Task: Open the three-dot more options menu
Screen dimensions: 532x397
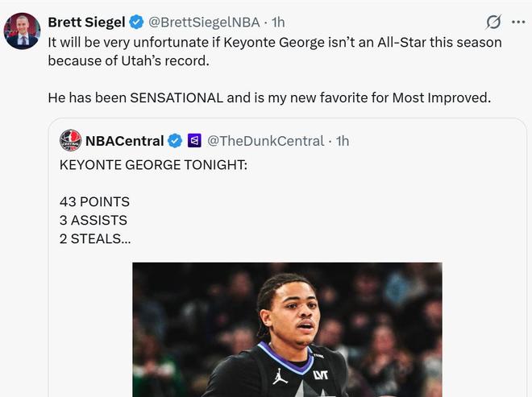Action: (518, 22)
